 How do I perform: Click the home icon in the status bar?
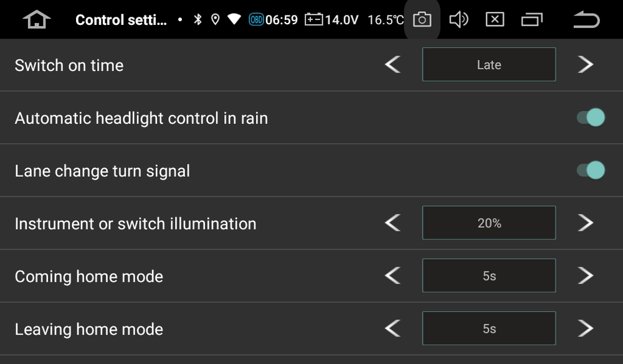(x=36, y=19)
